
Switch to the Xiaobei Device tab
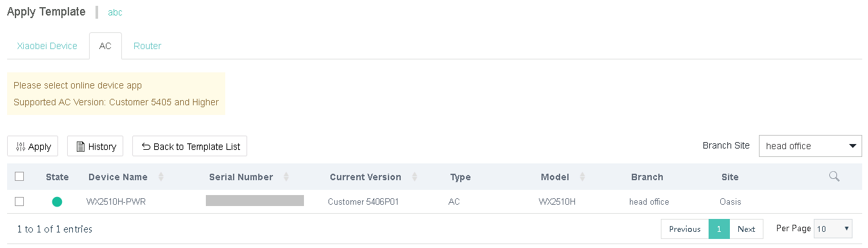[x=47, y=46]
